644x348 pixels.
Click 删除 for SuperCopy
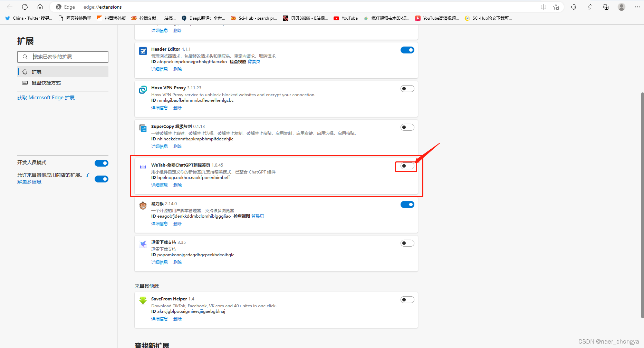[x=177, y=147]
